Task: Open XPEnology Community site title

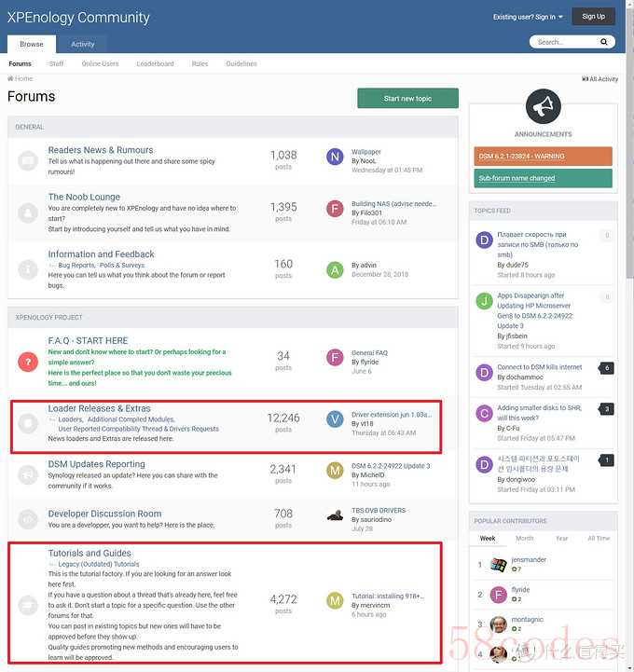Action: (78, 18)
